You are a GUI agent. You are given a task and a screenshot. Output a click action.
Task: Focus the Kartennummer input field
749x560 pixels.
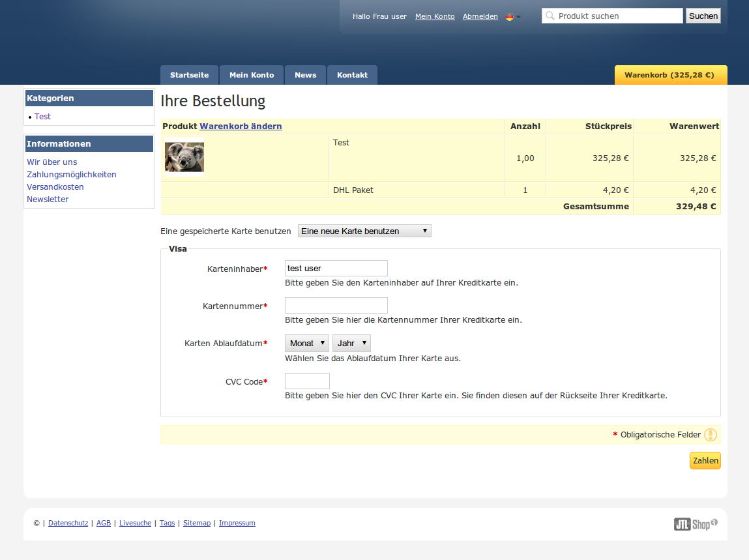336,305
